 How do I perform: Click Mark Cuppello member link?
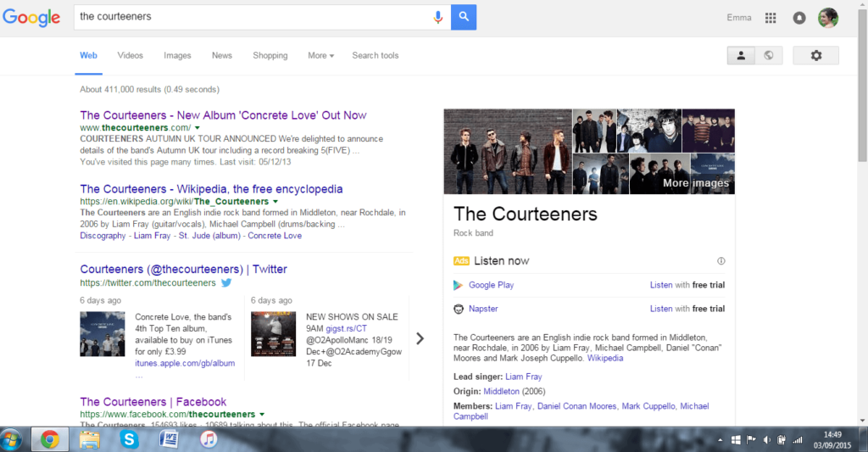(x=648, y=406)
